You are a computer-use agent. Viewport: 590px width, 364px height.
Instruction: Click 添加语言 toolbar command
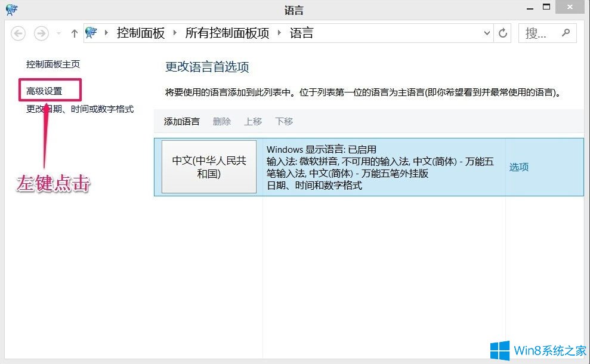pos(182,122)
